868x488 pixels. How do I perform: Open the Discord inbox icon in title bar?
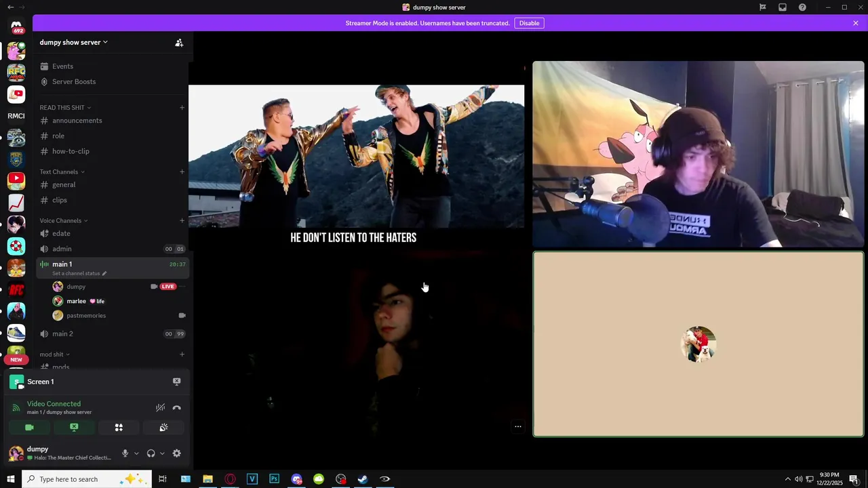coord(783,7)
